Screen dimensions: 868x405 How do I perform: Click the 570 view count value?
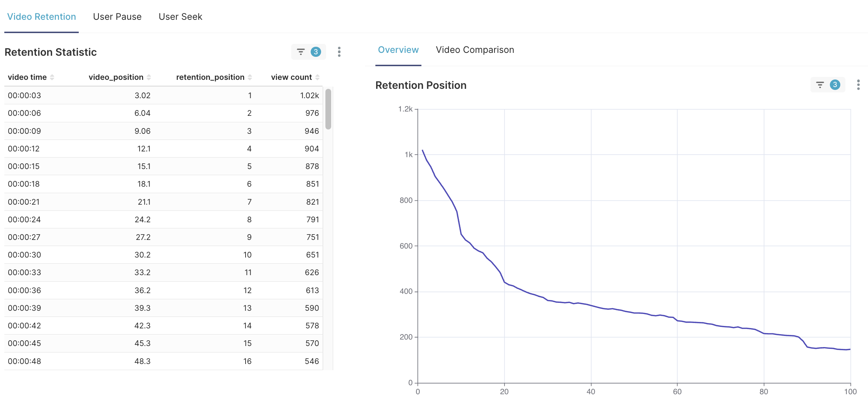312,343
